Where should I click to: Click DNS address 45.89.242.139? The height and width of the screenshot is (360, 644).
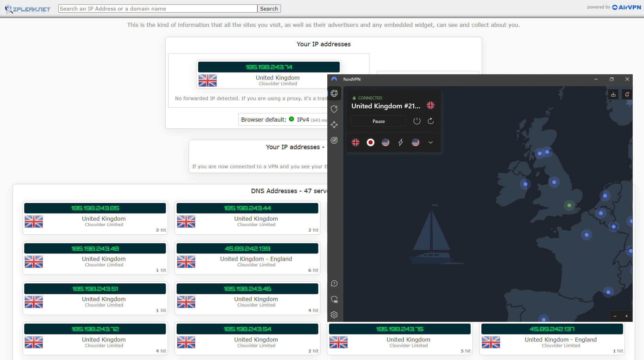(x=248, y=249)
